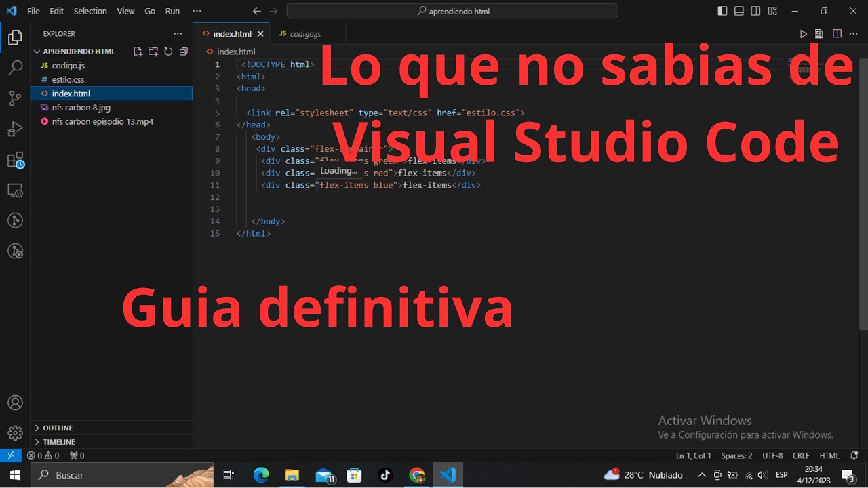The height and width of the screenshot is (488, 868).
Task: Open the Go menu
Action: [150, 11]
